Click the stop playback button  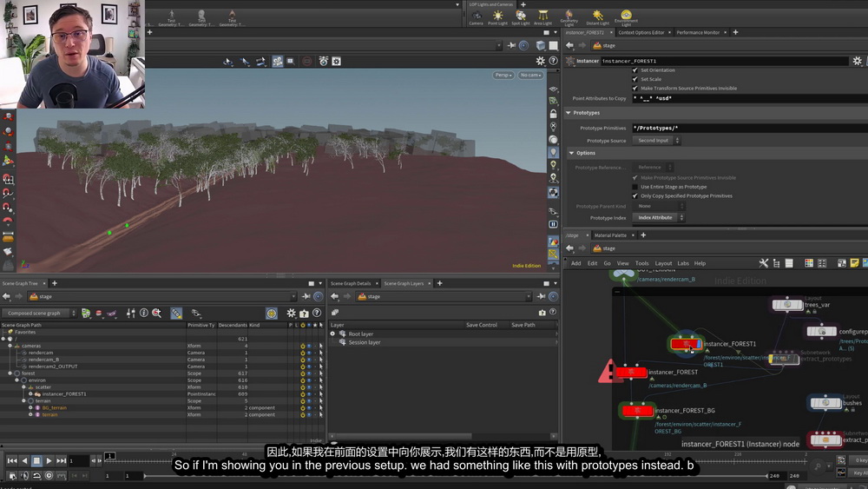click(x=36, y=460)
